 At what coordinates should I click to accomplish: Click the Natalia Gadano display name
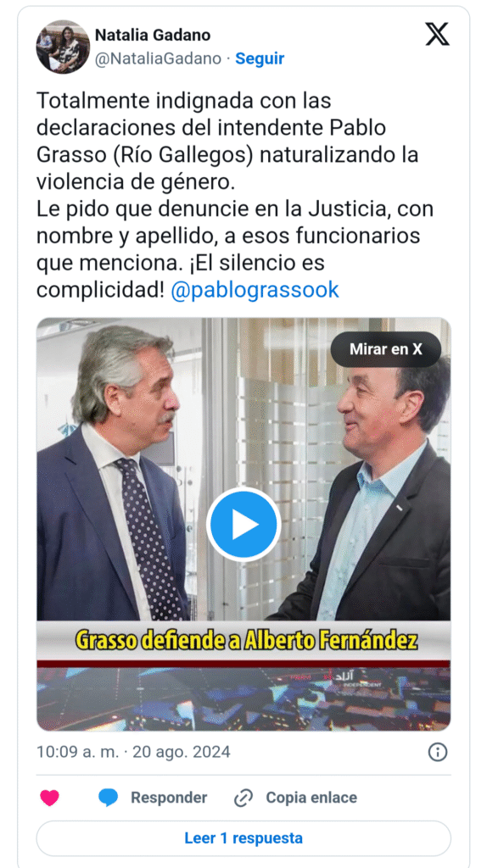(153, 35)
